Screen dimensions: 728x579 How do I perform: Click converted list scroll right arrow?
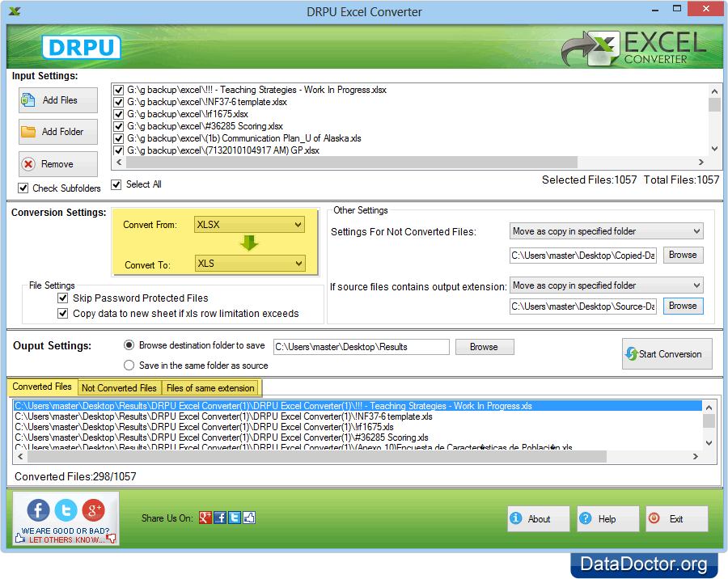[x=695, y=456]
